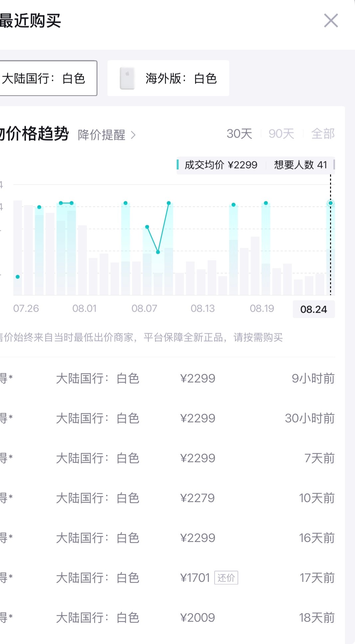The image size is (355, 644).
Task: Tap the 08.01 axis date
Action: pos(85,308)
